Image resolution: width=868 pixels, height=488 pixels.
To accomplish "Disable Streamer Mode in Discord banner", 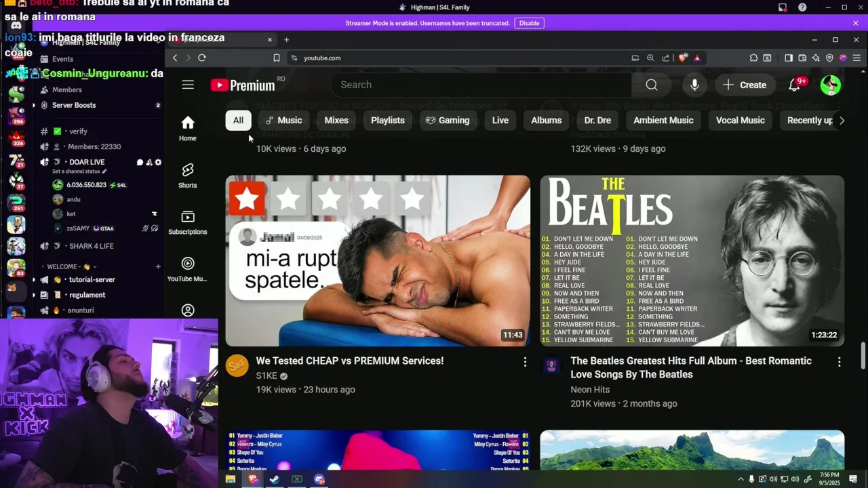I will [529, 23].
